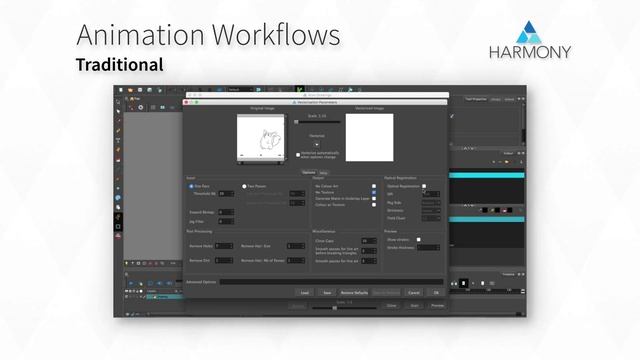Enable the No Colour Art checkbox

point(374,186)
